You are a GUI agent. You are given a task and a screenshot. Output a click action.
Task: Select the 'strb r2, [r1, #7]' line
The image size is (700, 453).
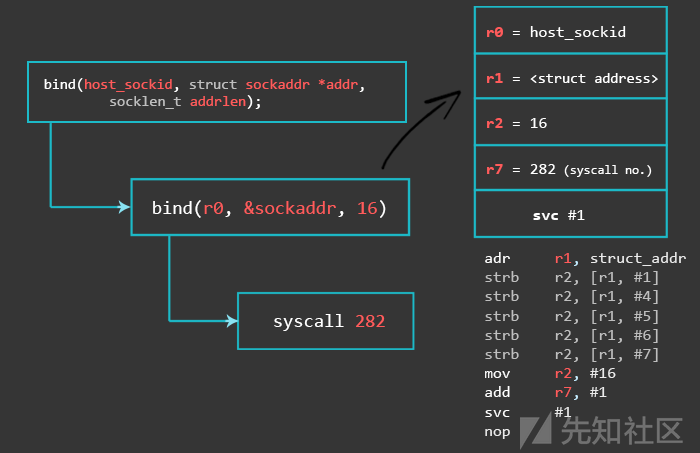(x=572, y=355)
